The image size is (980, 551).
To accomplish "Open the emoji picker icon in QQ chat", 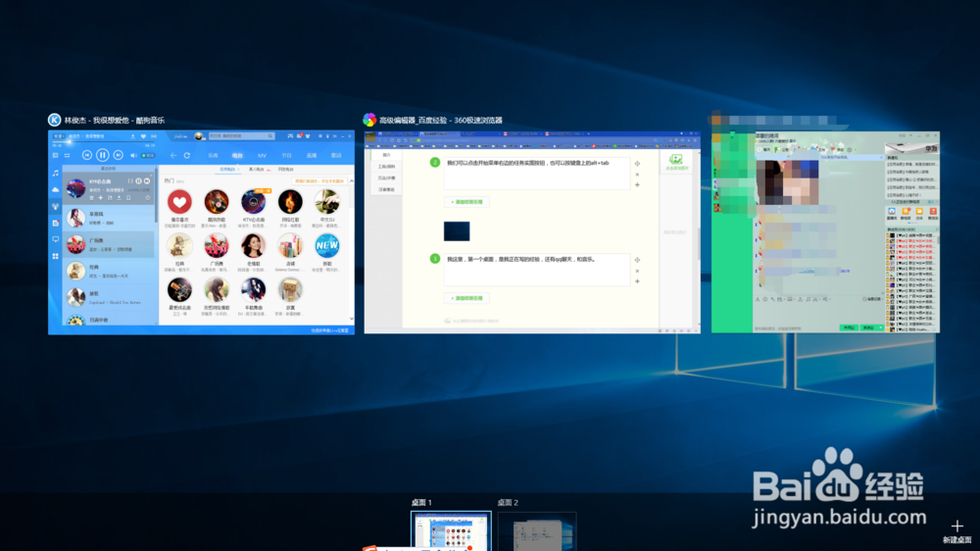I will (x=765, y=300).
